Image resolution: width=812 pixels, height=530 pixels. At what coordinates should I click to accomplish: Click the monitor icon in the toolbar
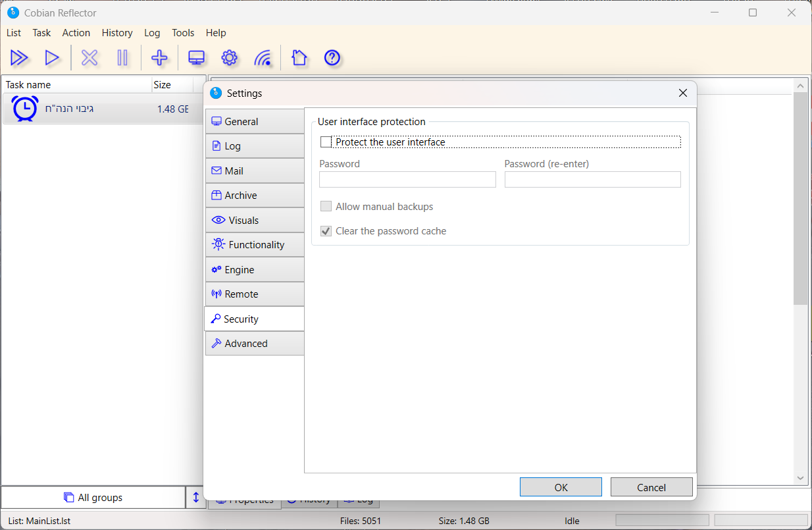click(x=196, y=58)
